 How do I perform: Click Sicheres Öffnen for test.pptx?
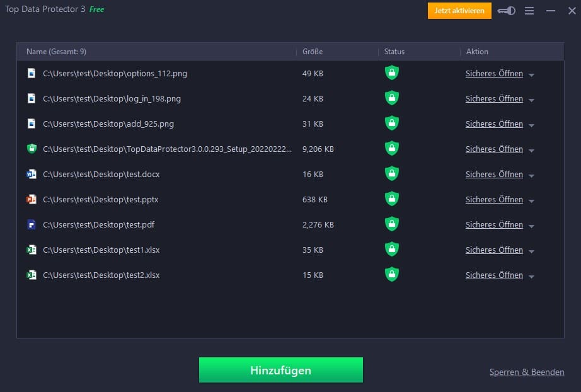[494, 199]
